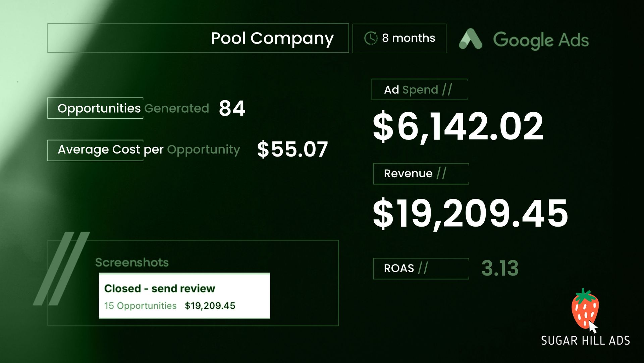Image resolution: width=644 pixels, height=363 pixels.
Task: Select the Pool Company title box
Action: [198, 38]
